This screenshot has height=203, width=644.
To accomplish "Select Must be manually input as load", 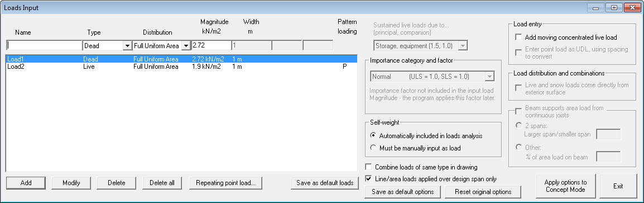I will [373, 148].
